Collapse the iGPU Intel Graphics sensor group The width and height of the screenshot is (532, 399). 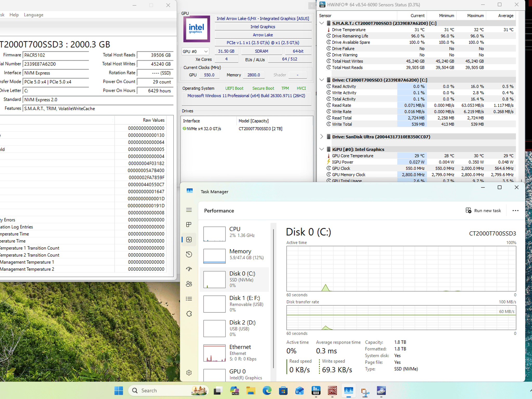[x=322, y=149]
